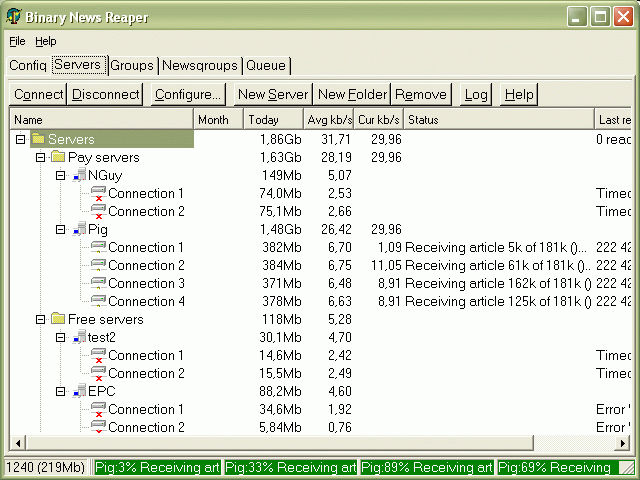This screenshot has height=480, width=640.
Task: Collapse the Pay servers folder
Action: coord(40,157)
